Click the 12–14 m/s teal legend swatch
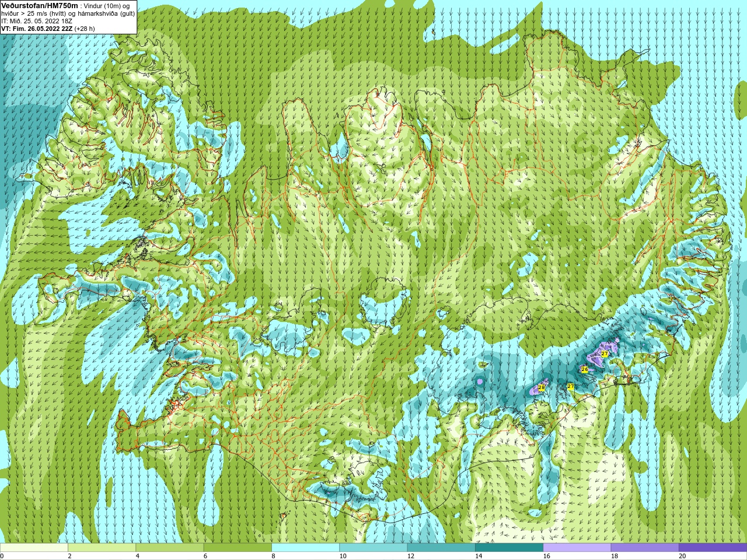Screen dimensions: 747x560 441,548
